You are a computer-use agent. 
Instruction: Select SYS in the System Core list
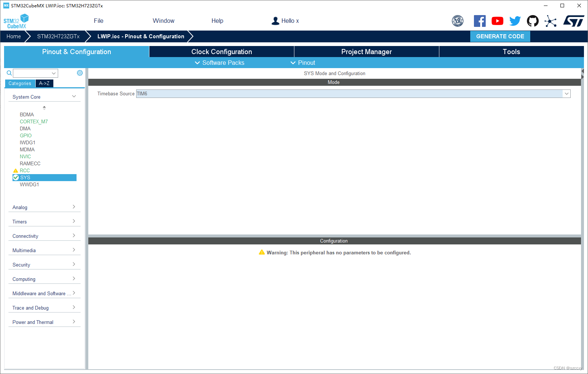click(x=45, y=177)
